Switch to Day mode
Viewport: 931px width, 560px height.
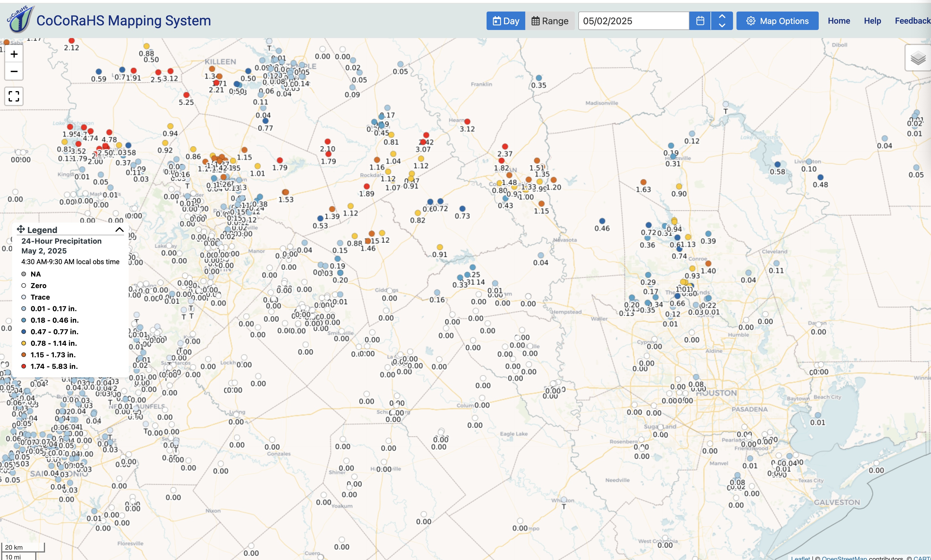click(x=506, y=21)
